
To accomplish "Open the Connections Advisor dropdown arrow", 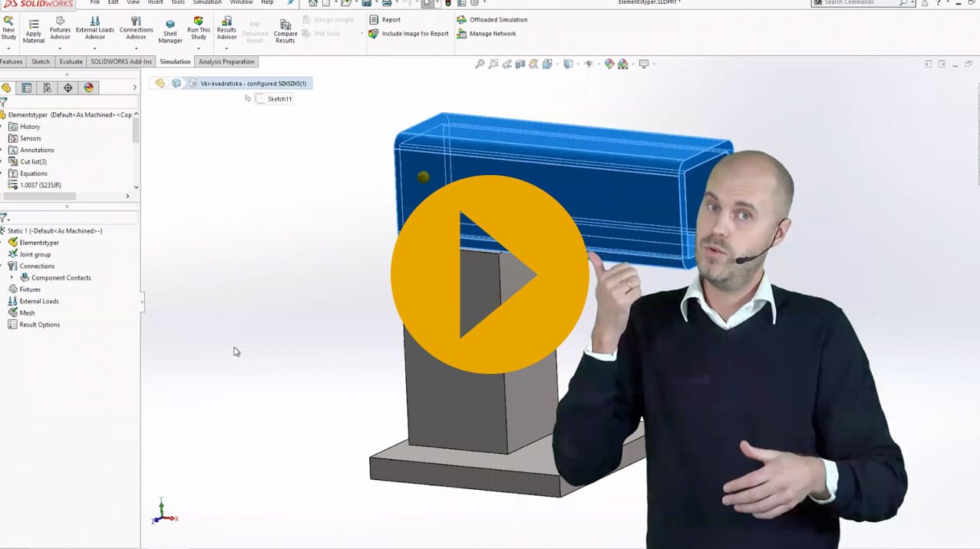I will (136, 49).
